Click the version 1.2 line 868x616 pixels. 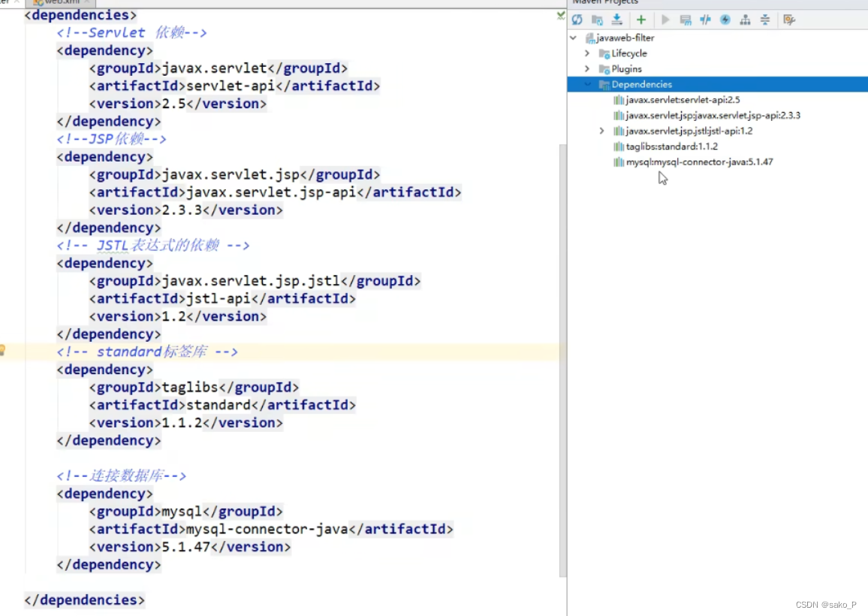point(178,316)
